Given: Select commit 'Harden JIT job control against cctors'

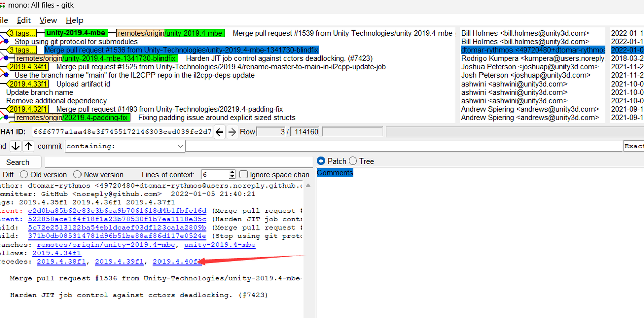Looking at the screenshot, I should click(x=279, y=58).
